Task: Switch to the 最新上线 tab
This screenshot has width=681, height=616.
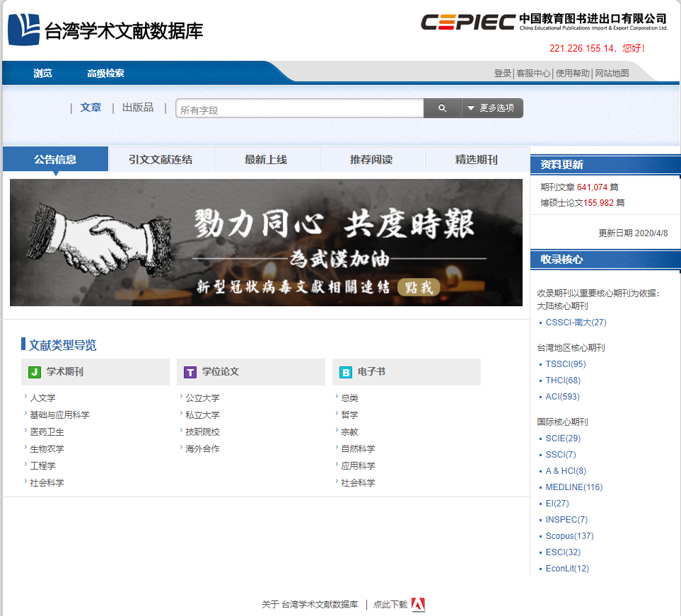Action: click(266, 159)
